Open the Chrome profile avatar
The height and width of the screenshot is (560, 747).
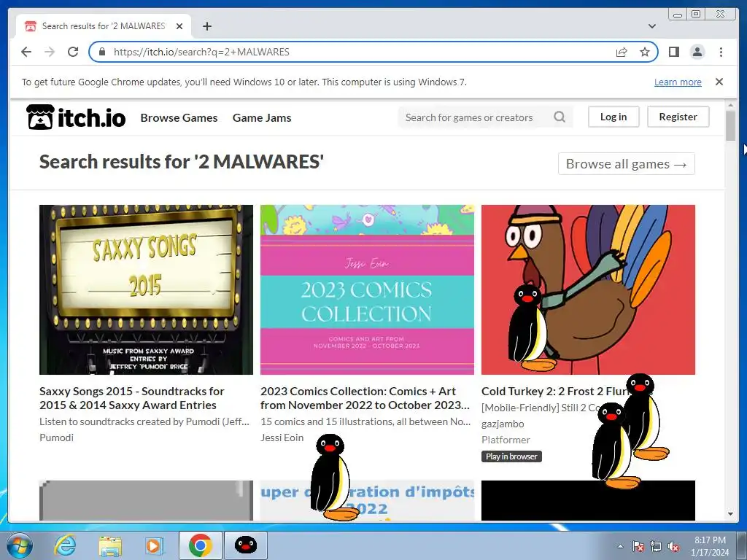coord(697,52)
